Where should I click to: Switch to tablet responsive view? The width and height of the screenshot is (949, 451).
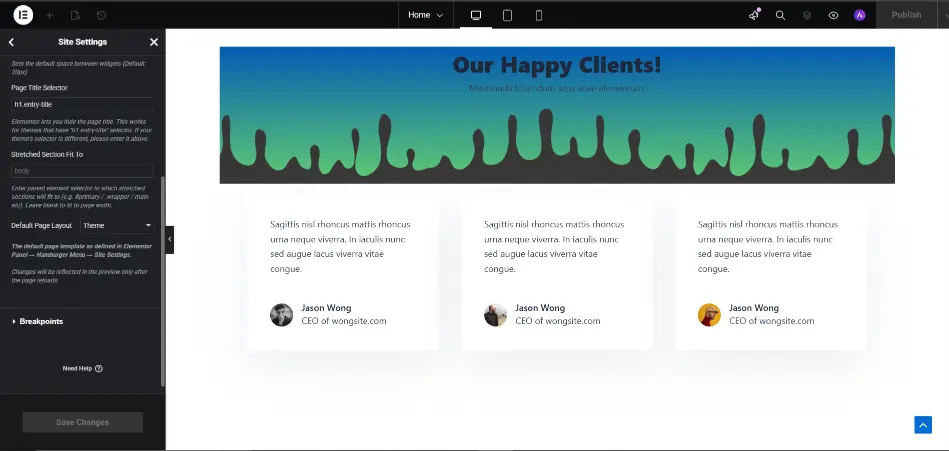pyautogui.click(x=507, y=15)
